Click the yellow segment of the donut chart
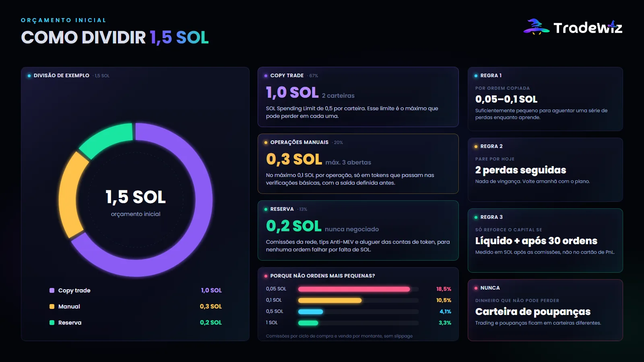The width and height of the screenshot is (644, 362). tap(68, 195)
